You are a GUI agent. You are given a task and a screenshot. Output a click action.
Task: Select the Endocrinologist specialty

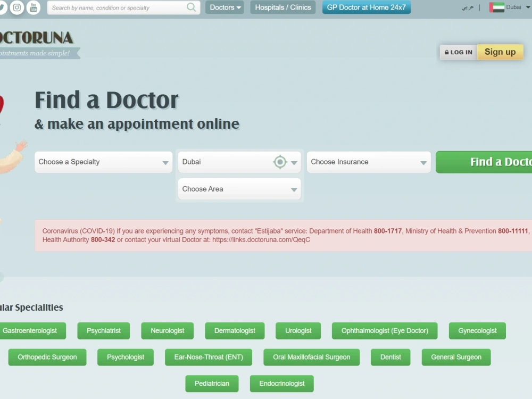[282, 384]
